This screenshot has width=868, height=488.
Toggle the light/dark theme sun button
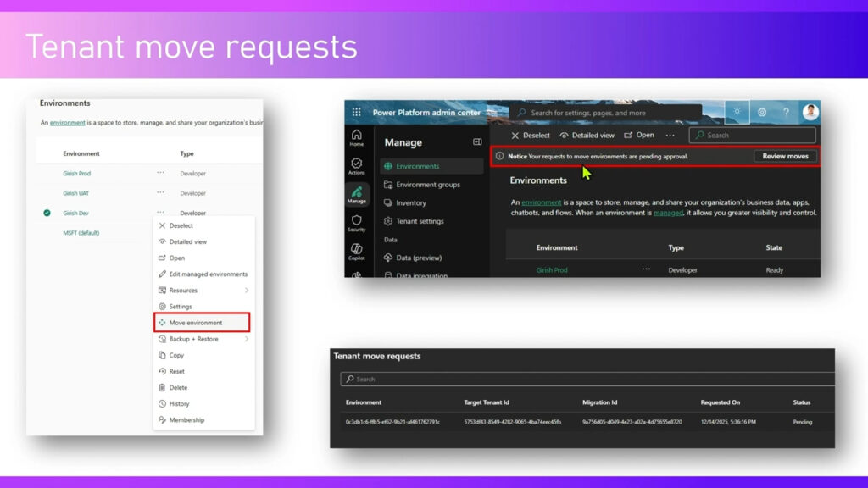(737, 112)
